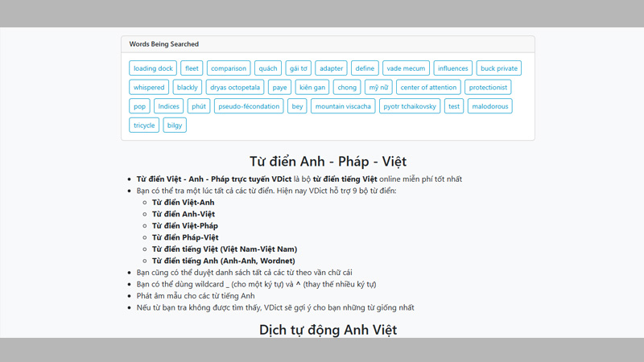Open the 'Từ điển Pháp-Việt' dictionary item
Image resolution: width=644 pixels, height=362 pixels.
[x=185, y=237]
